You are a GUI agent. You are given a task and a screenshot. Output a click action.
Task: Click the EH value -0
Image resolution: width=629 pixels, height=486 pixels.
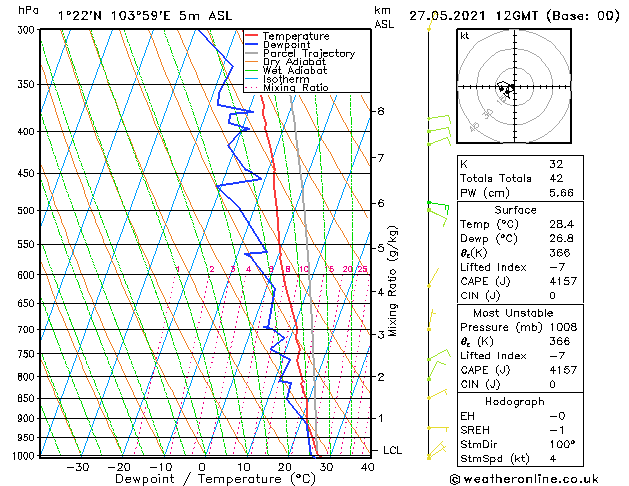[557, 416]
